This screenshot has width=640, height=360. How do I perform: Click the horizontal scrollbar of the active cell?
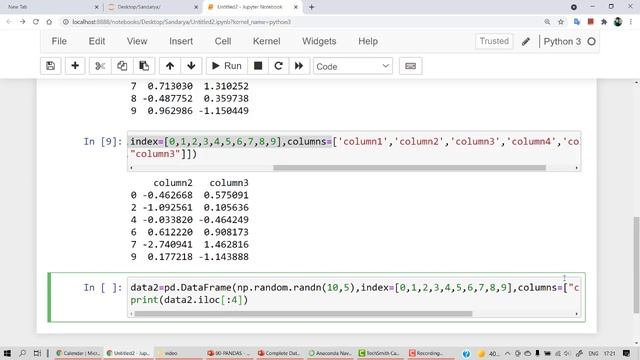coord(303,314)
